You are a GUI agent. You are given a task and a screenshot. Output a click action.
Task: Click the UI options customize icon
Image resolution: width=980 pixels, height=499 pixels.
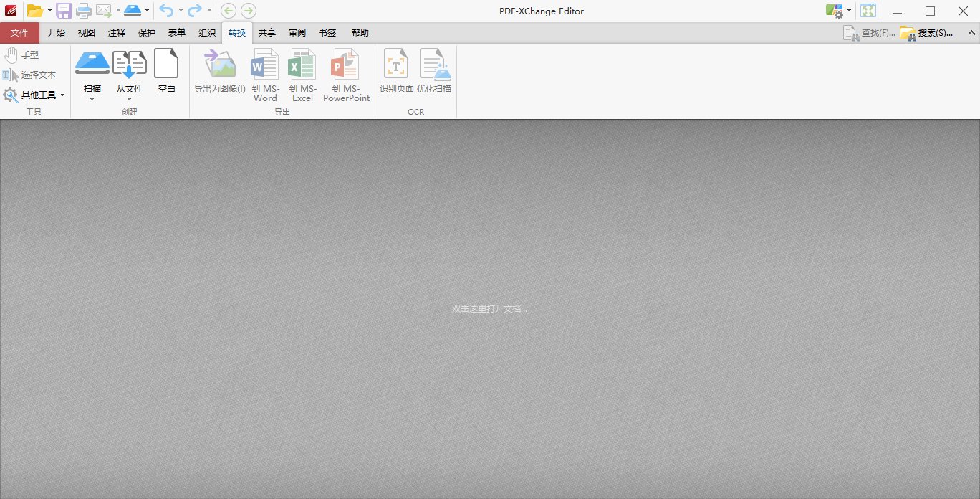coord(835,11)
